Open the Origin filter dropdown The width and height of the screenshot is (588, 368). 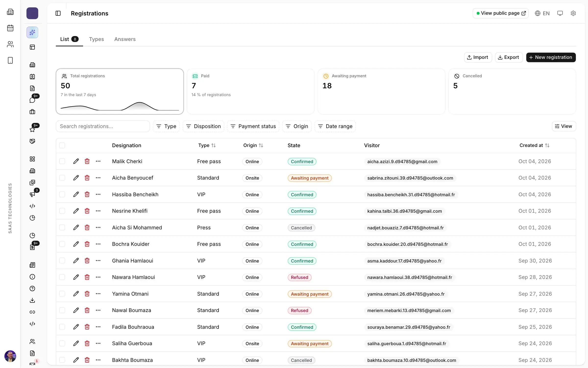click(x=297, y=126)
